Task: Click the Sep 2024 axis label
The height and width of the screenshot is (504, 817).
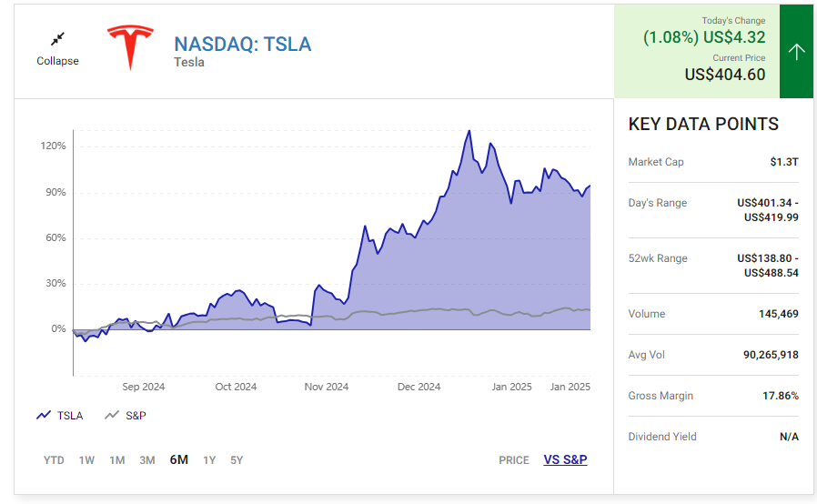Action: click(143, 387)
